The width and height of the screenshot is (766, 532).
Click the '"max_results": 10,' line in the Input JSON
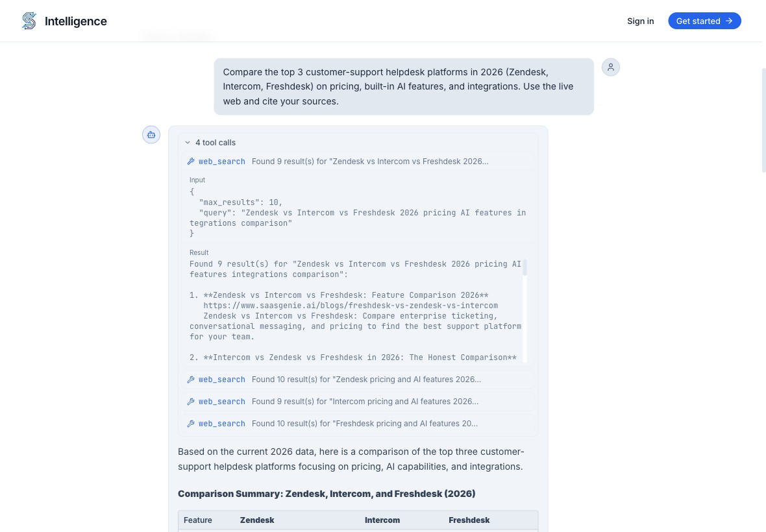click(241, 202)
